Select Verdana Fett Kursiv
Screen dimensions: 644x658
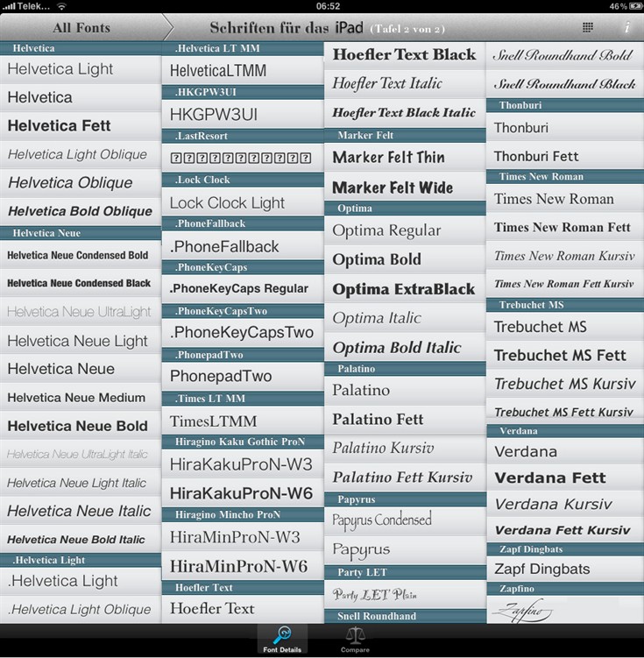pos(565,530)
